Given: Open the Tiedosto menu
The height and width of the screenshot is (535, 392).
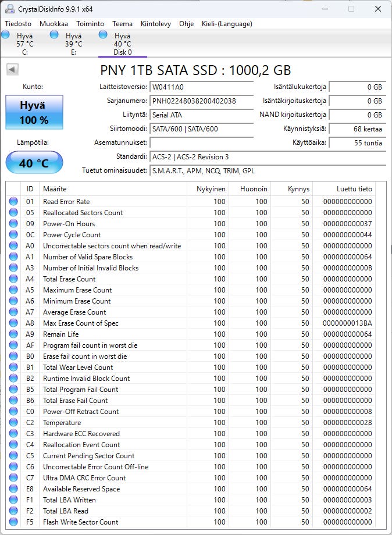Looking at the screenshot, I should tap(18, 24).
